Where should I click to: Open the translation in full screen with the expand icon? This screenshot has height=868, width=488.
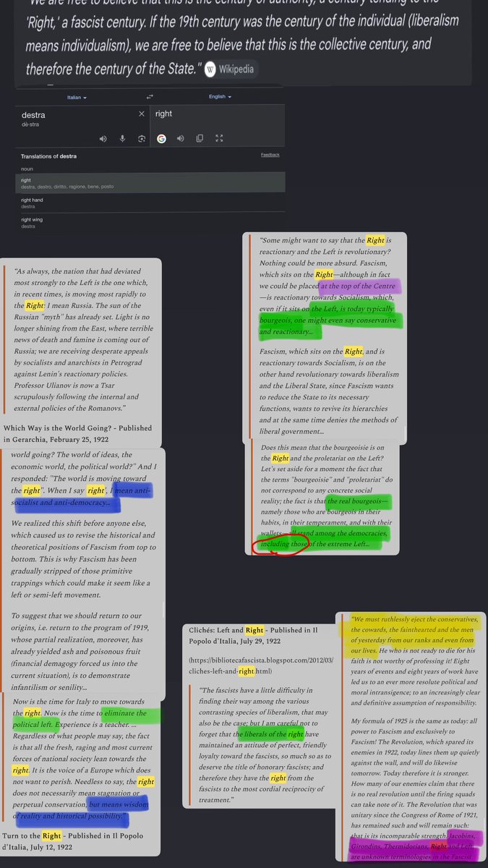coord(220,139)
